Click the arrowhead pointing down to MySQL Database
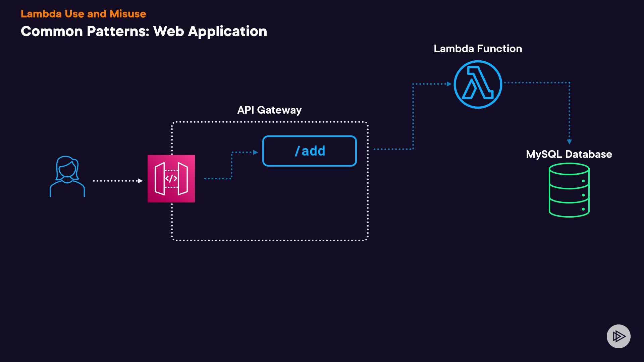Viewport: 644px width, 362px height. (x=569, y=142)
